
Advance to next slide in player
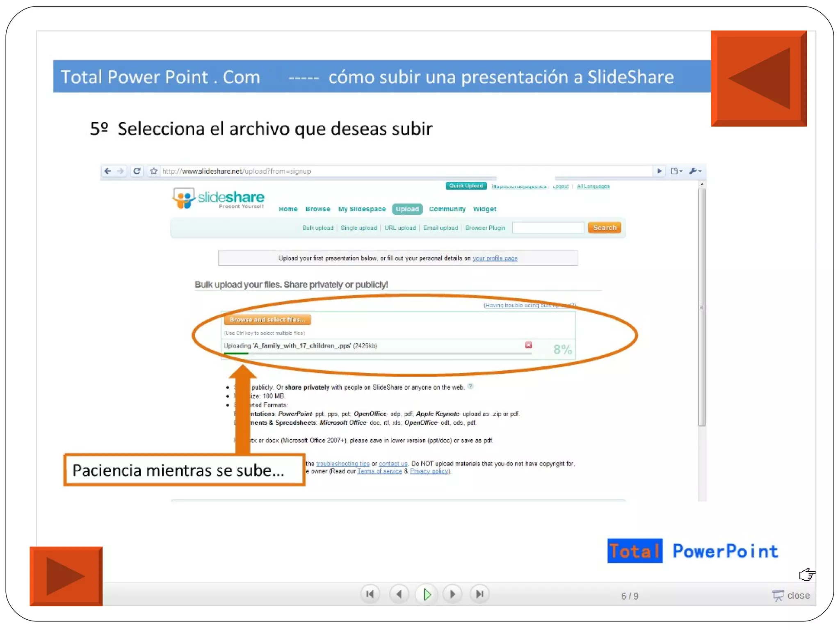[453, 594]
